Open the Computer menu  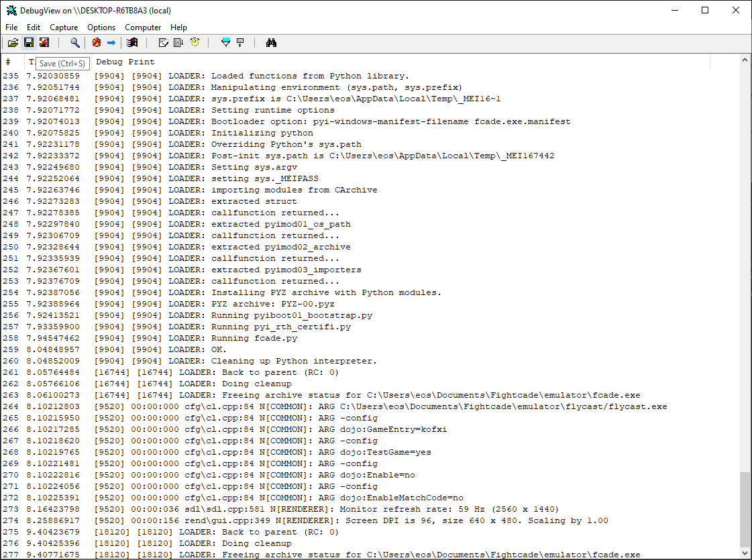coord(143,27)
